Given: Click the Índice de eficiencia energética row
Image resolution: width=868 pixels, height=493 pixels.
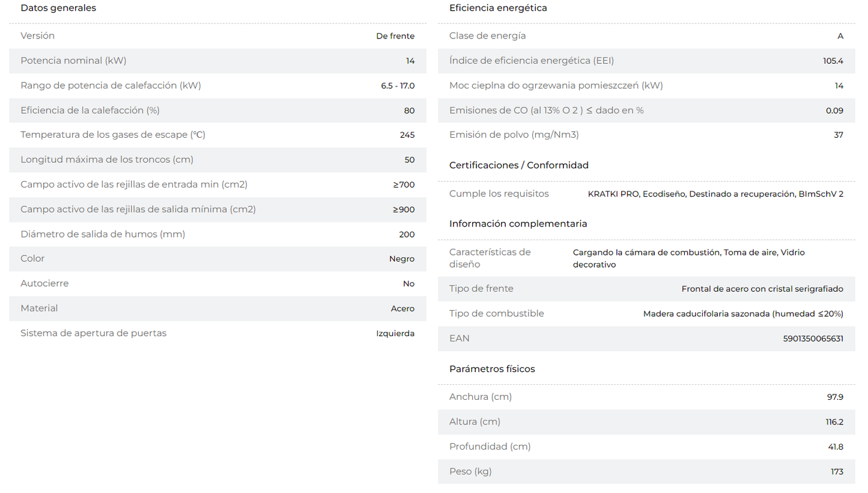Looking at the screenshot, I should (x=646, y=61).
